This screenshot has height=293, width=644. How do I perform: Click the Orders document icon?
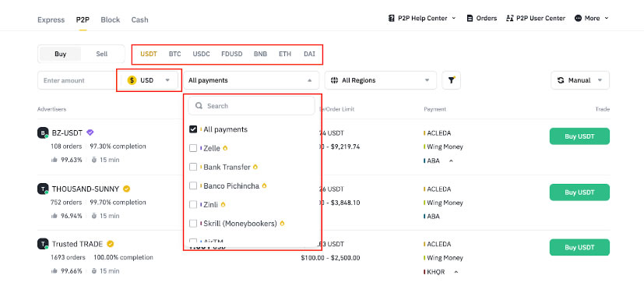point(470,19)
